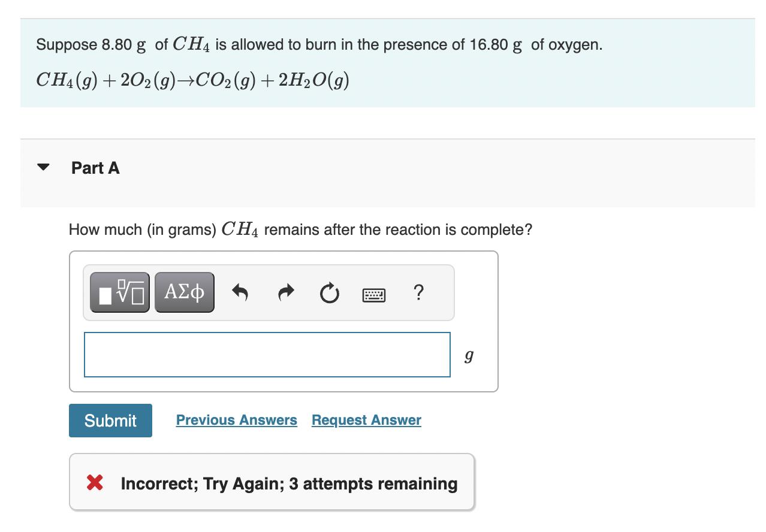Image resolution: width=766 pixels, height=532 pixels.
Task: Click the redo arrow icon
Action: point(285,292)
